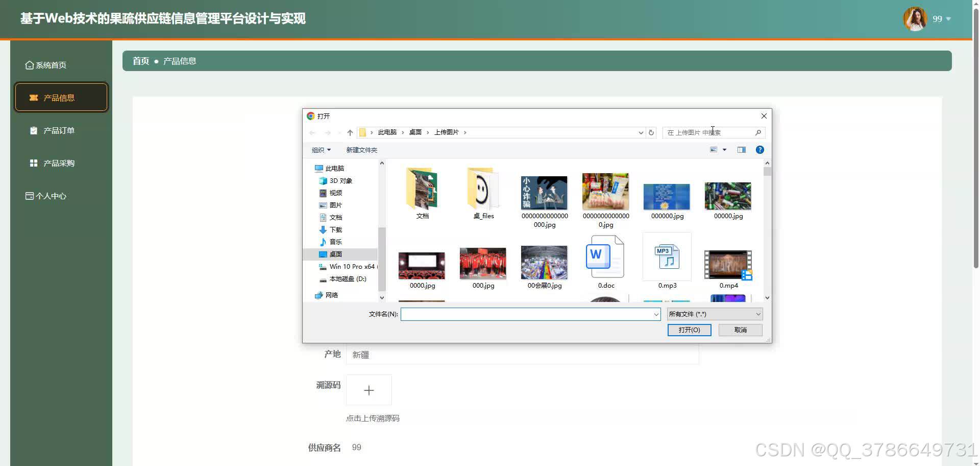Open the 个人中心 icon
The height and width of the screenshot is (466, 980).
coord(29,196)
